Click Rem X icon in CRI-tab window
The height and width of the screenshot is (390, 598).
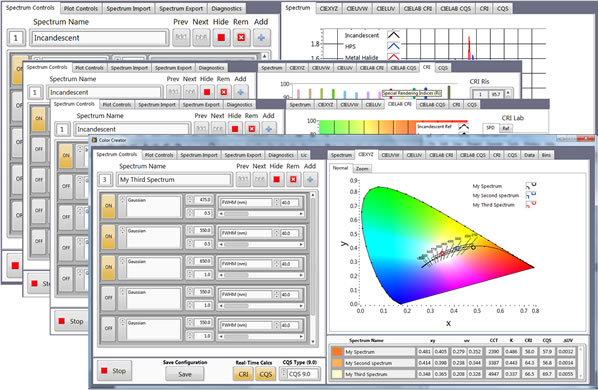tap(224, 92)
